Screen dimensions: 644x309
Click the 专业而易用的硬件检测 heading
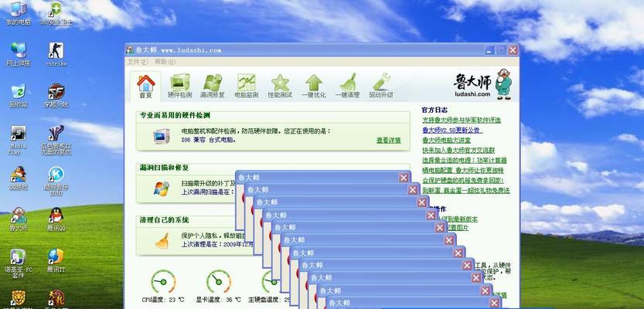click(175, 116)
